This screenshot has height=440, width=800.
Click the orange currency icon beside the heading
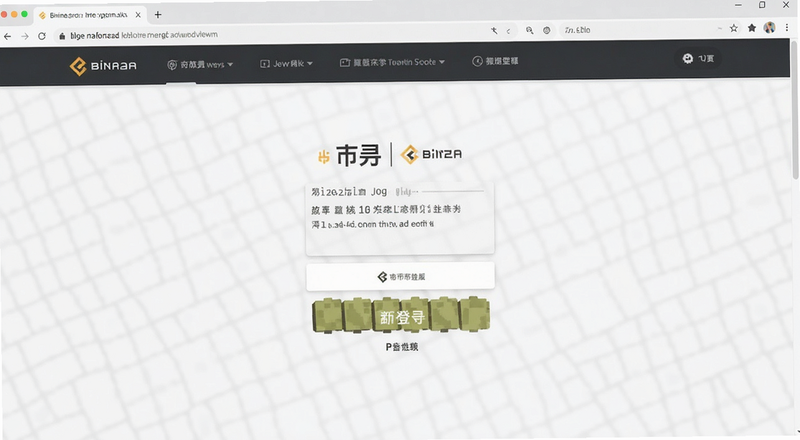click(323, 157)
